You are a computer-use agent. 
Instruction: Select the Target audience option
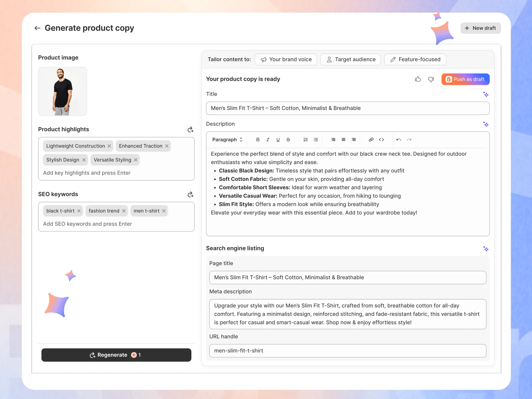[350, 59]
